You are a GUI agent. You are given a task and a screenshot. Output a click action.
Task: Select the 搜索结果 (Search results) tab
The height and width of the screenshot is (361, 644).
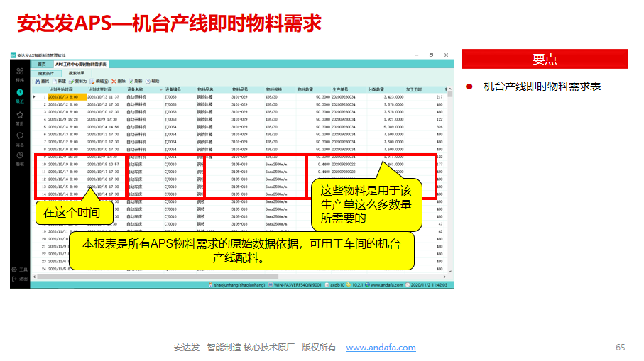click(x=76, y=73)
